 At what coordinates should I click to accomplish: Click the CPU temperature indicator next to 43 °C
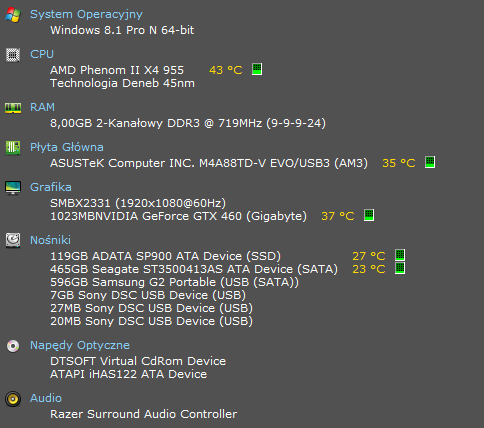coord(257,69)
